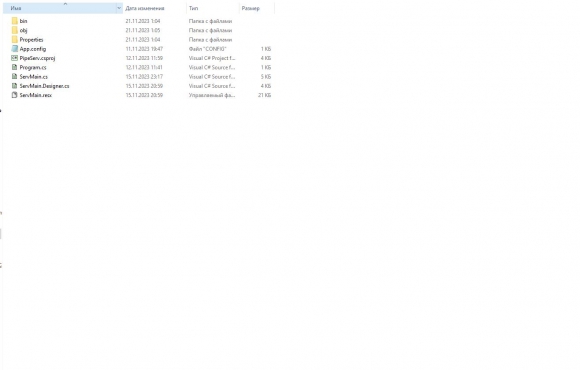The width and height of the screenshot is (580, 370).
Task: Sort files by Тип column header
Action: pos(193,8)
